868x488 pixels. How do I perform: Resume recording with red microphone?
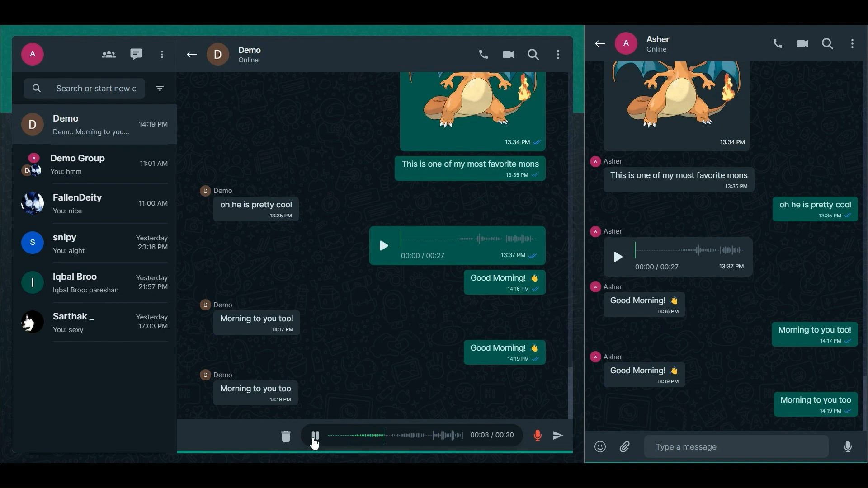(x=538, y=436)
